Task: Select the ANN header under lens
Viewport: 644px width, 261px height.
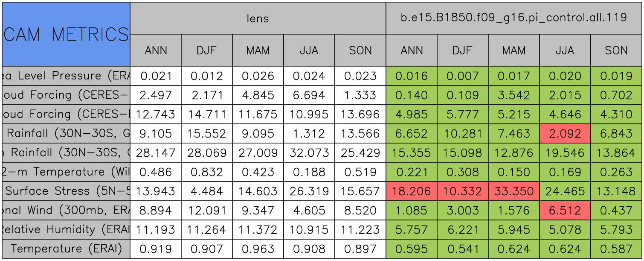Action: [x=156, y=50]
